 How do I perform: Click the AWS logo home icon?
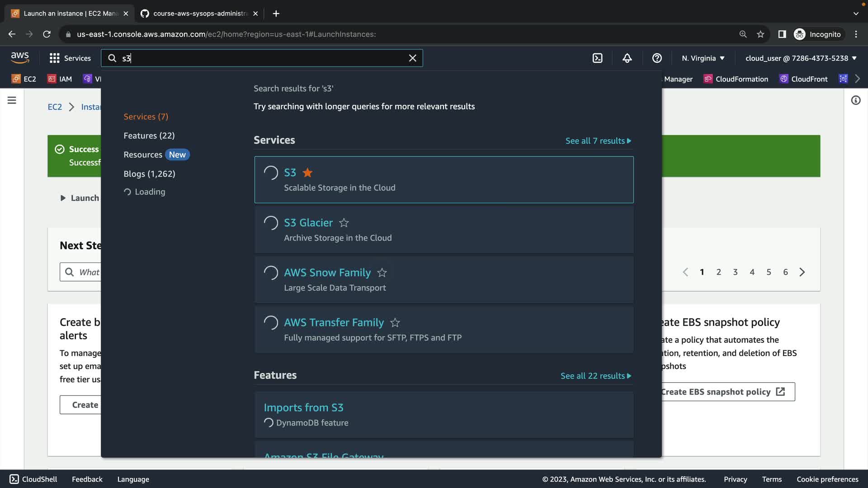20,58
